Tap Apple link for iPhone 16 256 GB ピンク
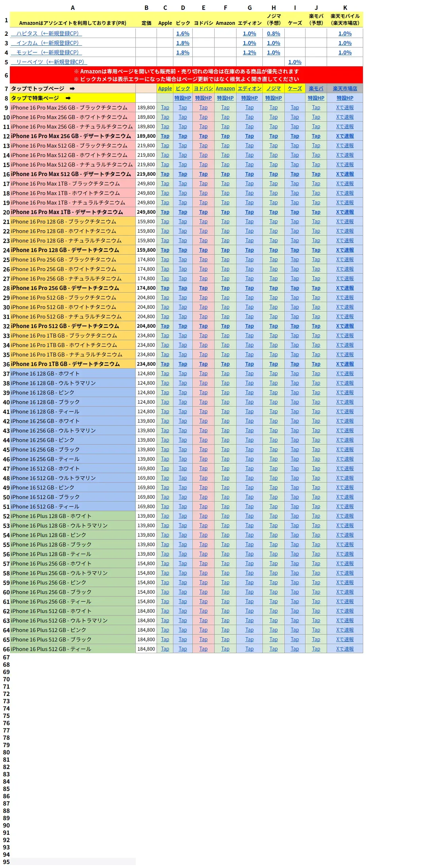This screenshot has width=438, height=868. [x=165, y=440]
